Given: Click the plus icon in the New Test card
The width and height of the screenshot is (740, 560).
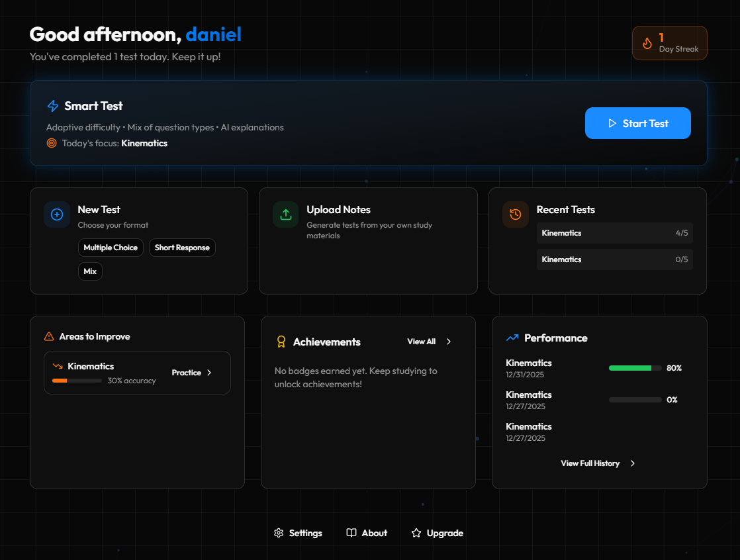Looking at the screenshot, I should point(57,214).
